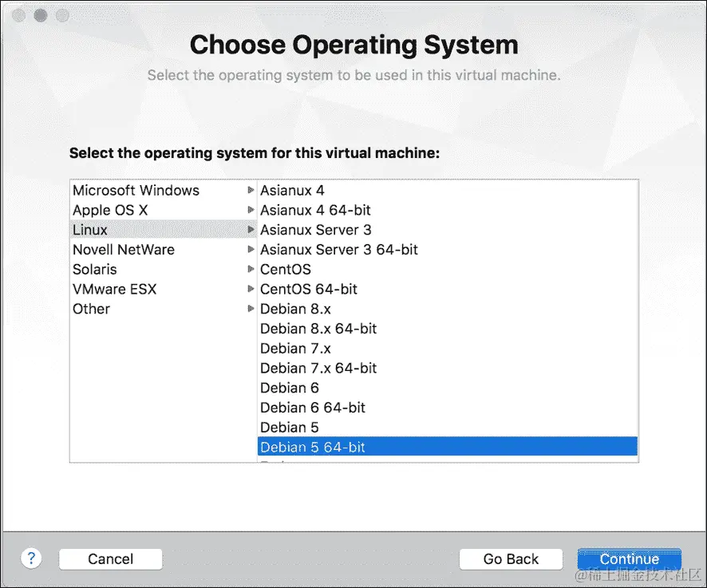
Task: Expand arrow next to Novell NetWare
Action: coord(251,249)
